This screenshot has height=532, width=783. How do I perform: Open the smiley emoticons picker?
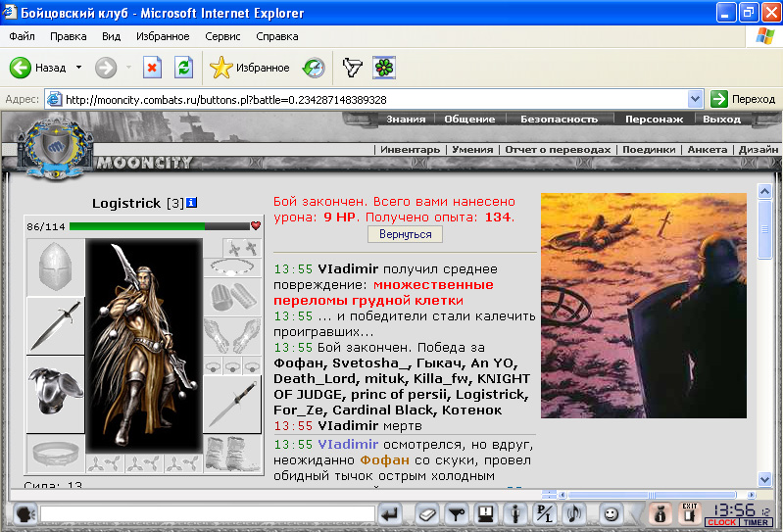[x=611, y=514]
